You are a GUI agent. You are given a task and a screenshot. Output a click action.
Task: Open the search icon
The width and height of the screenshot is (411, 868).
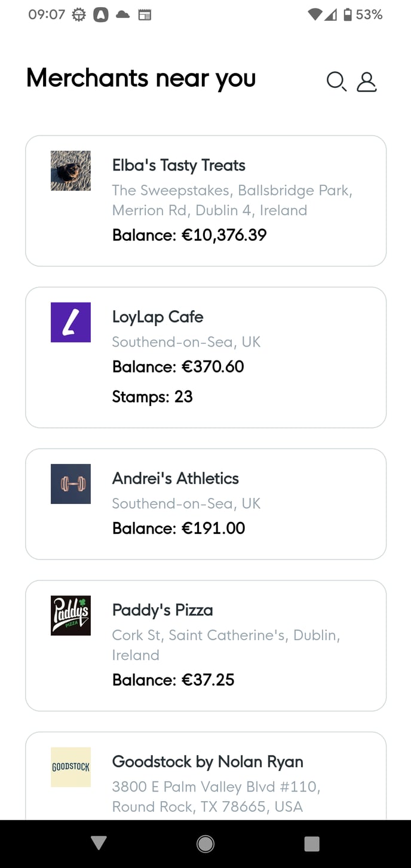pyautogui.click(x=336, y=82)
